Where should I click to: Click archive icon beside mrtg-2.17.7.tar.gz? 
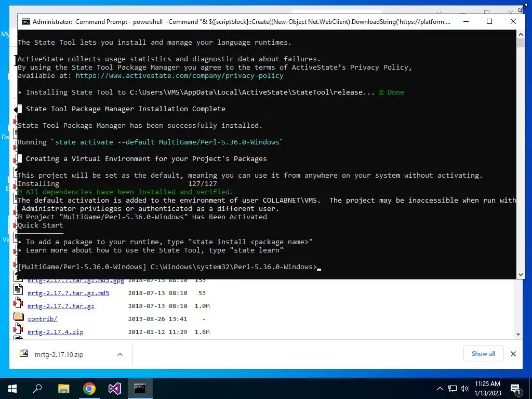click(18, 303)
